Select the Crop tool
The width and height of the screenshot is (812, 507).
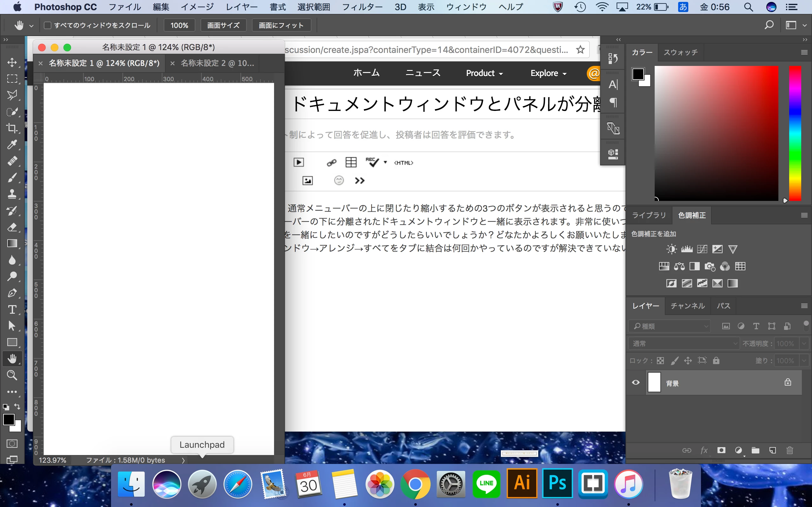(x=12, y=128)
